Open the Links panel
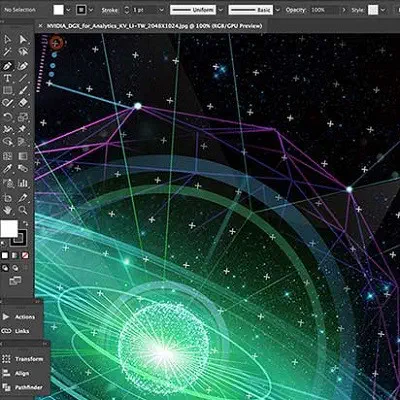This screenshot has height=400, width=400. click(16, 331)
